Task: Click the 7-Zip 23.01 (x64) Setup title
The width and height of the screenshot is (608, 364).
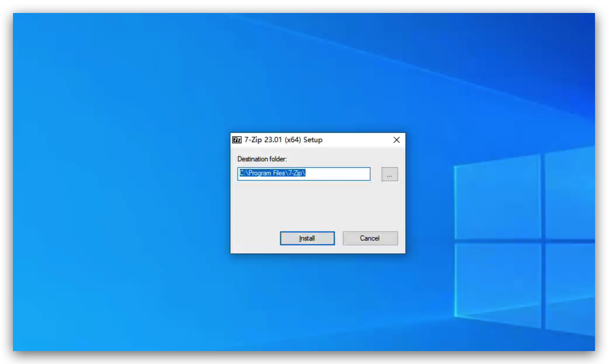Action: [283, 140]
